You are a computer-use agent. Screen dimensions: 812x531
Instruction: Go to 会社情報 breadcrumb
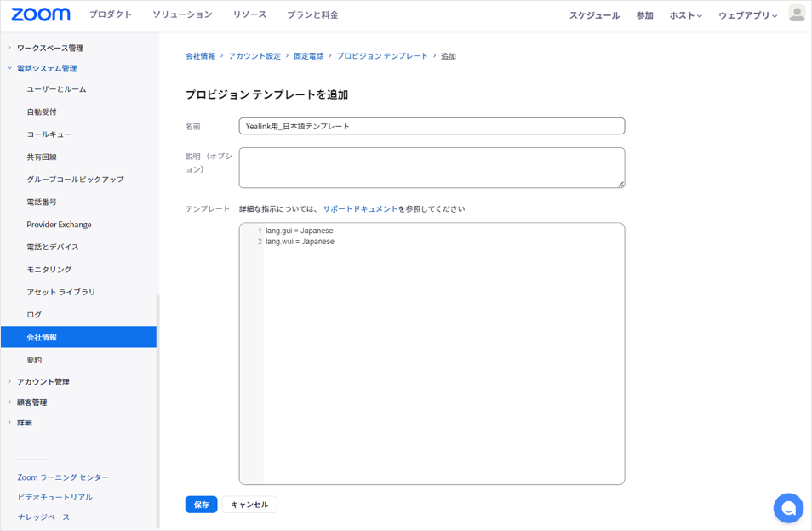200,56
